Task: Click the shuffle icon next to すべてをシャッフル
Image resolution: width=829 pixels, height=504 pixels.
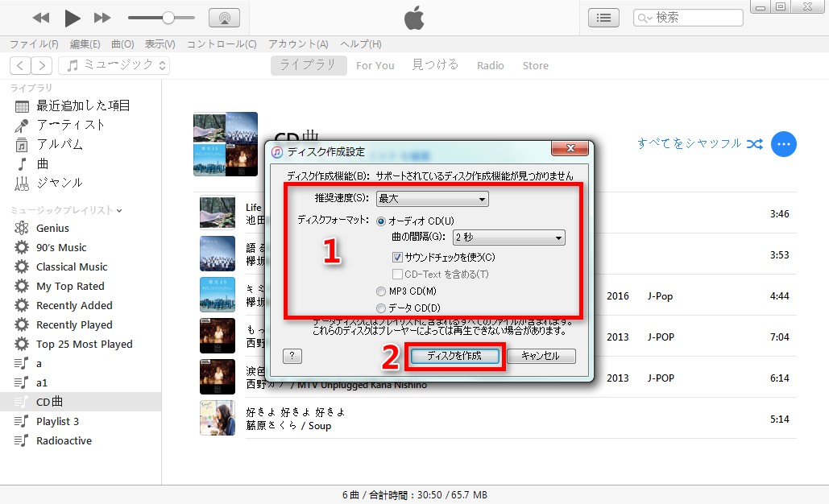Action: coord(754,144)
